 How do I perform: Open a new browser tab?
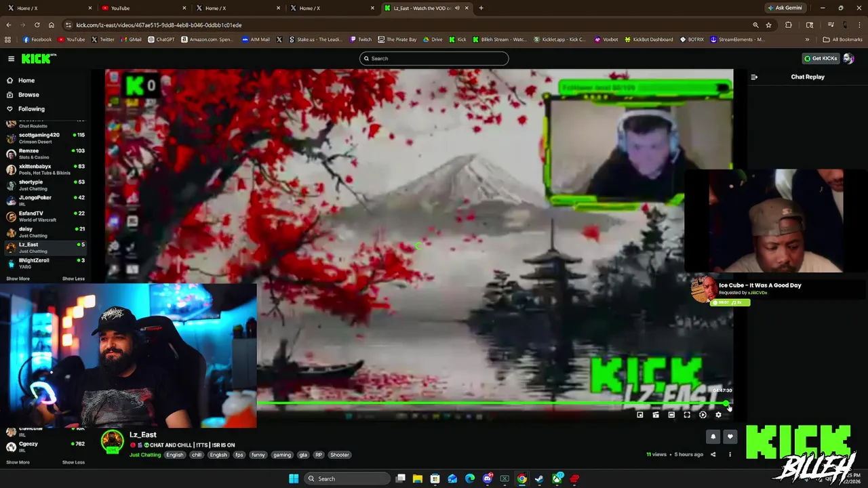(481, 8)
